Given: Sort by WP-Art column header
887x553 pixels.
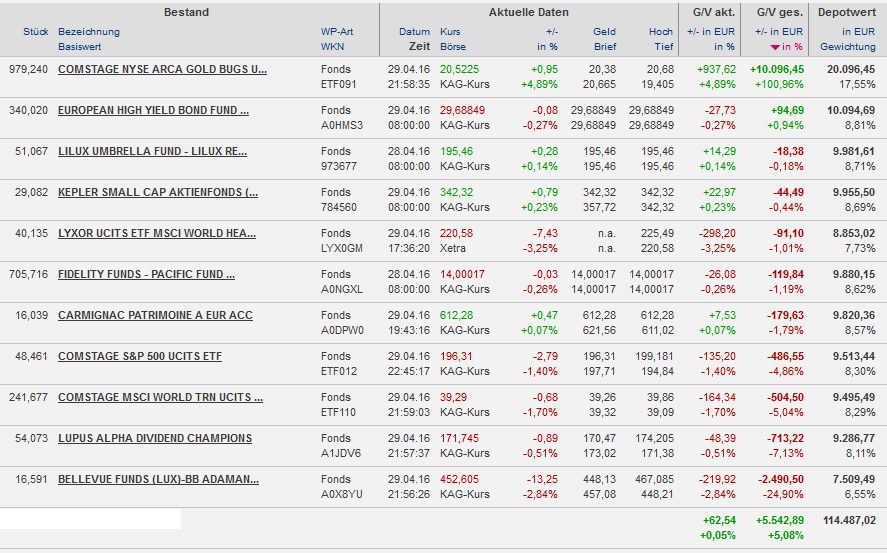Looking at the screenshot, I should (x=337, y=32).
